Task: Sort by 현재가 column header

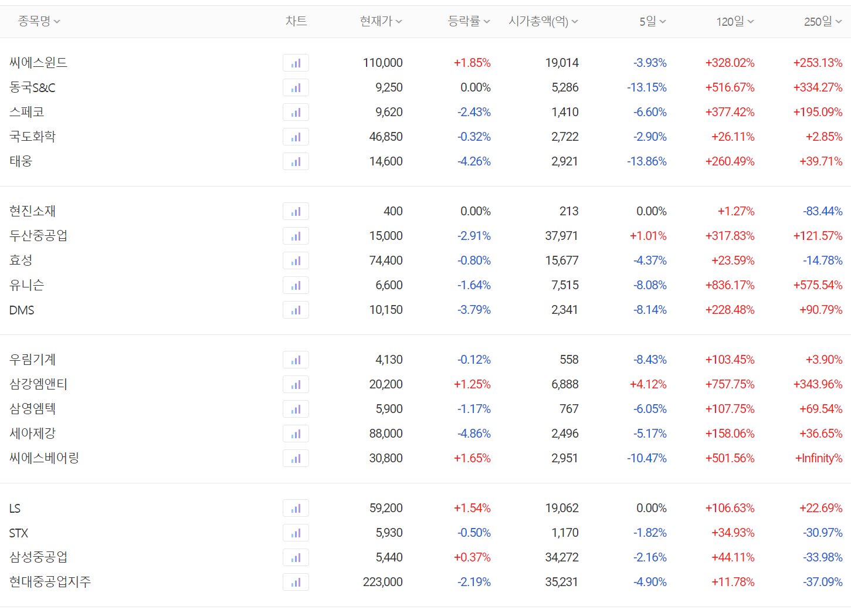Action: [x=381, y=21]
